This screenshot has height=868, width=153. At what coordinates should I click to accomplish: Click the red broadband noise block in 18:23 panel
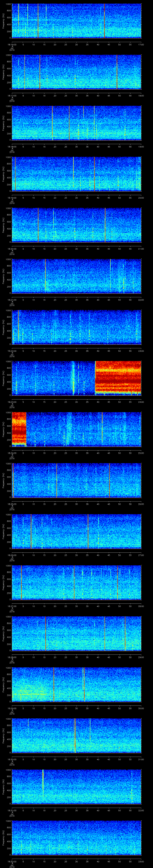coord(118,377)
